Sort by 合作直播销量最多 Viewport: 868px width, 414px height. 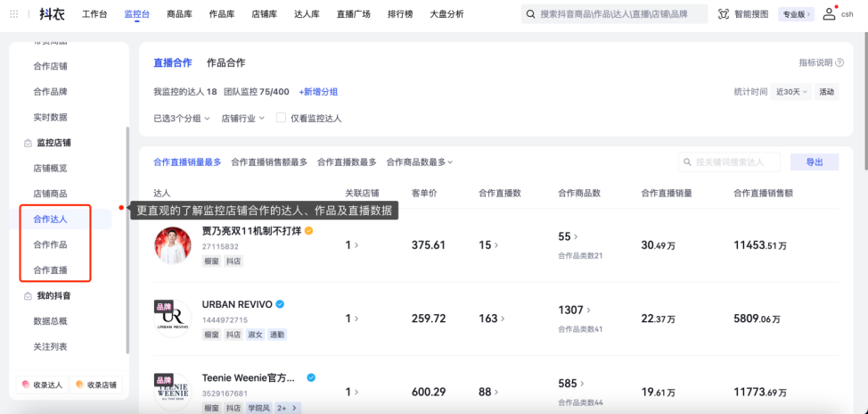tap(187, 161)
